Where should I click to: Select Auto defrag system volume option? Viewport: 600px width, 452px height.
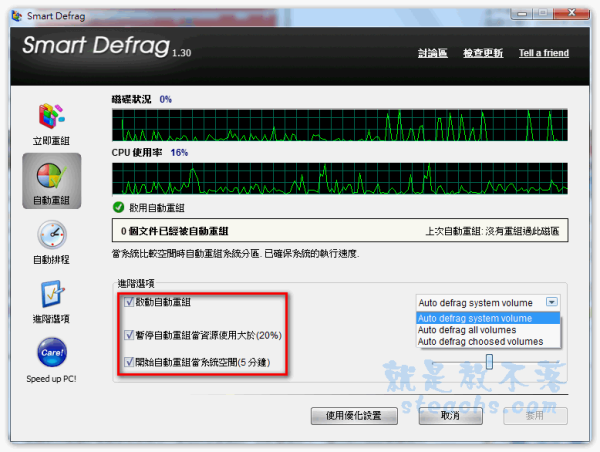tap(488, 318)
